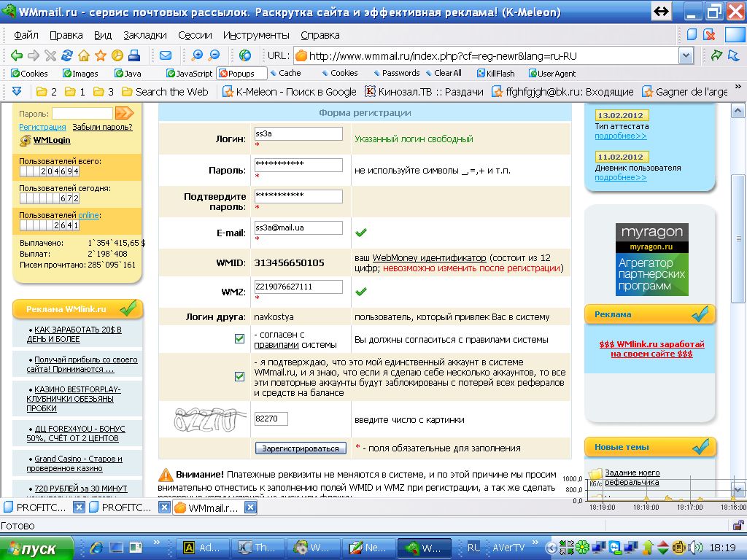
Task: Close the WMmail.r tab
Action: click(251, 507)
